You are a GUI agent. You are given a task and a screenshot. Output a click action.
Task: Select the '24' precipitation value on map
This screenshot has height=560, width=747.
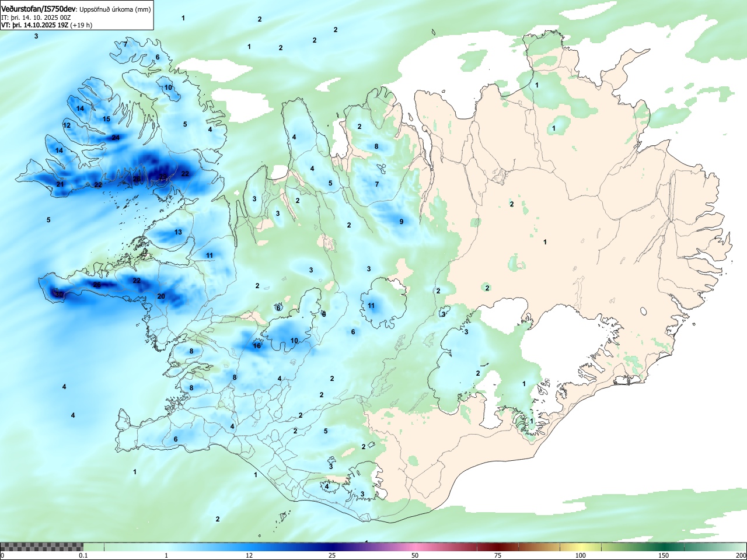coord(116,138)
